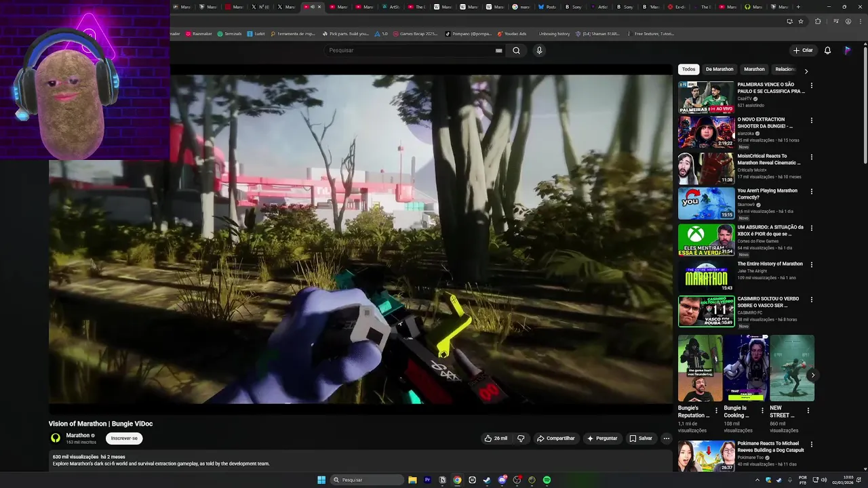Open 'Rainmaker' bookmark in bookmarks bar

(x=199, y=34)
